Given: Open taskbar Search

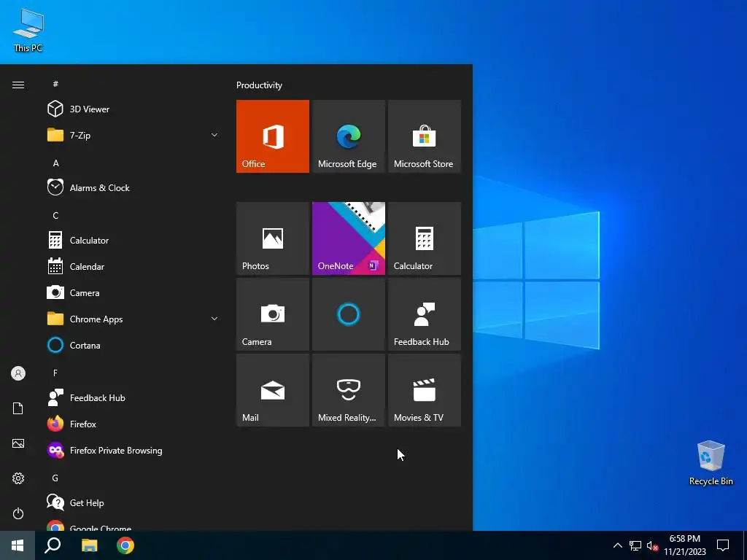Looking at the screenshot, I should (53, 545).
